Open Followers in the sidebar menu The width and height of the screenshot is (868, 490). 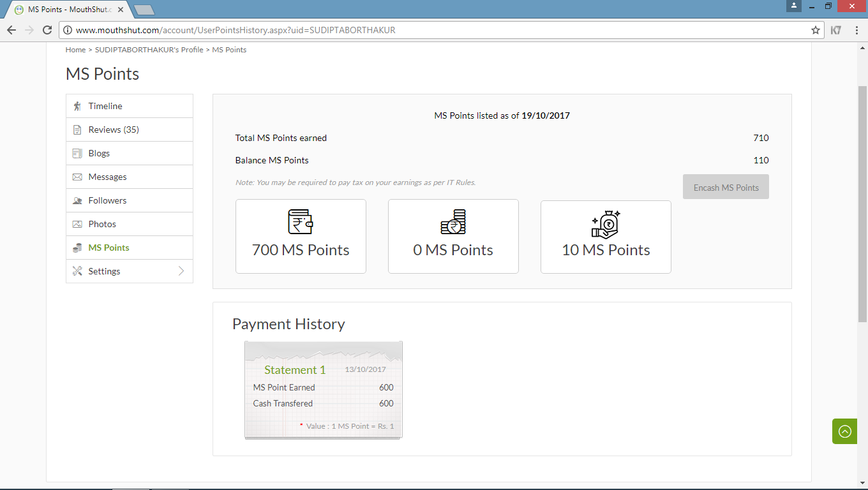130,200
